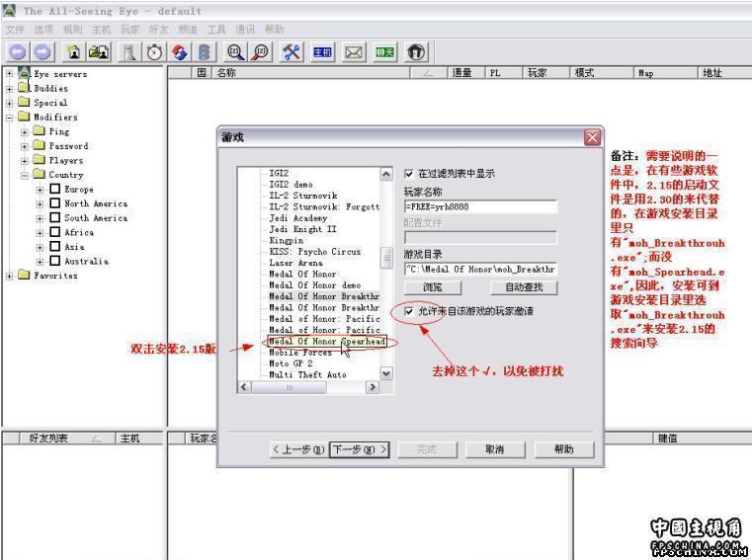Expand the Special tree node
Screen dimensions: 752x560
click(x=9, y=103)
